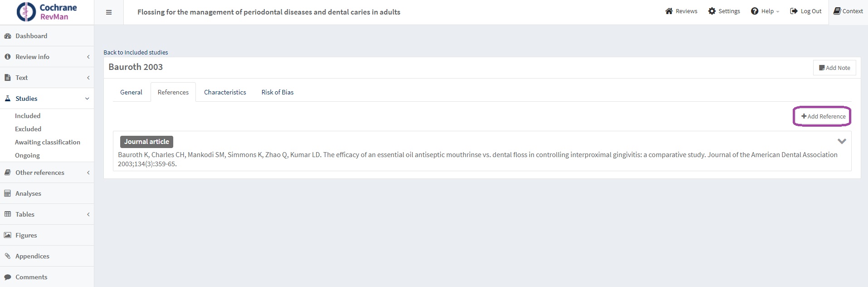Click the Cochrane RevMan logo
868x287 pixels.
click(47, 12)
